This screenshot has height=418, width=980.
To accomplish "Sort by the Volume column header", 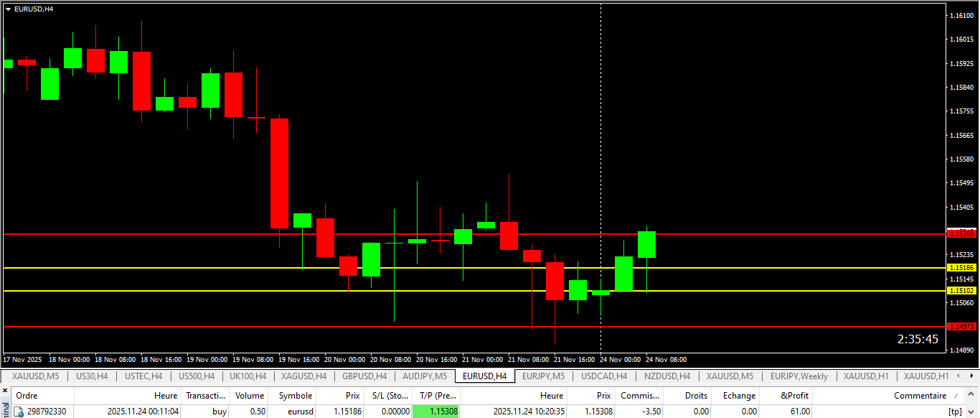I will [250, 396].
